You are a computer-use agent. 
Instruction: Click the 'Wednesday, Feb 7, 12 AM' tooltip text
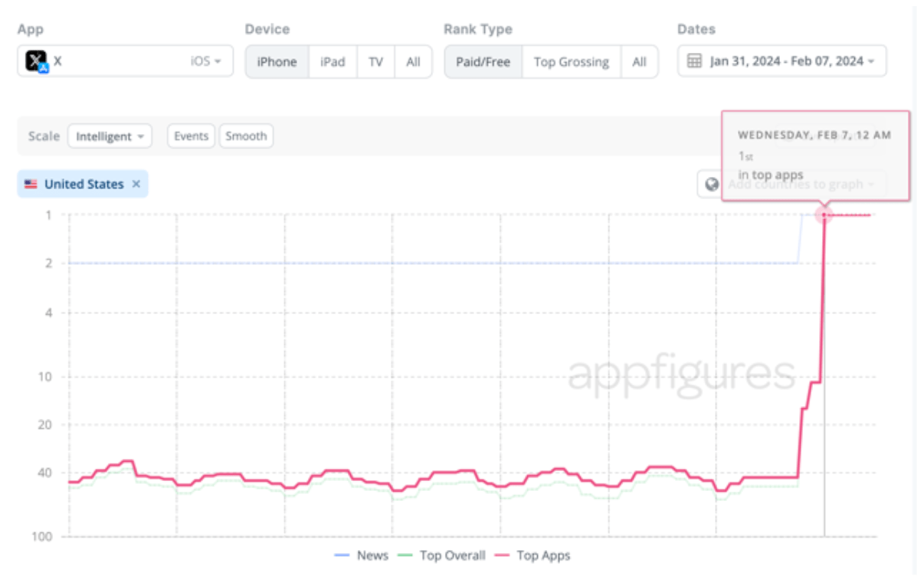point(814,135)
